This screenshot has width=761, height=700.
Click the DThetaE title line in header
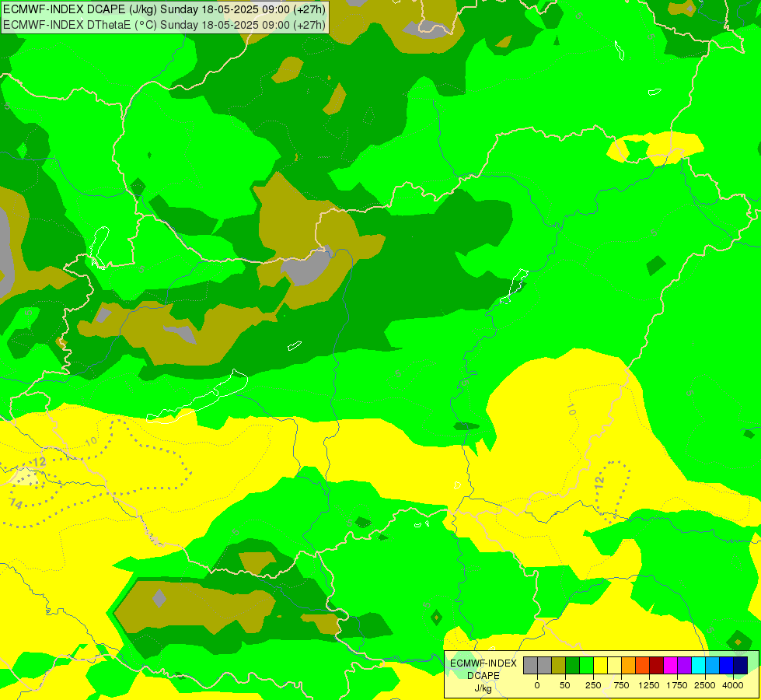(x=165, y=24)
